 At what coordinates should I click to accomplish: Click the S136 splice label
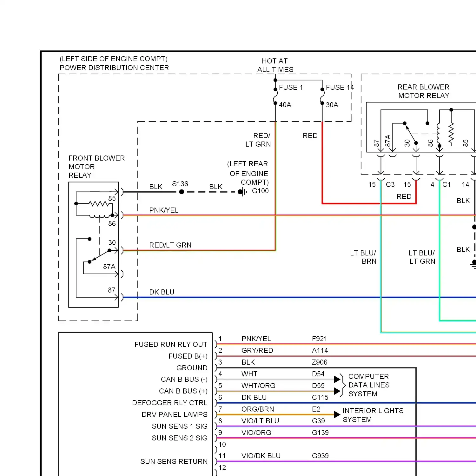[180, 184]
